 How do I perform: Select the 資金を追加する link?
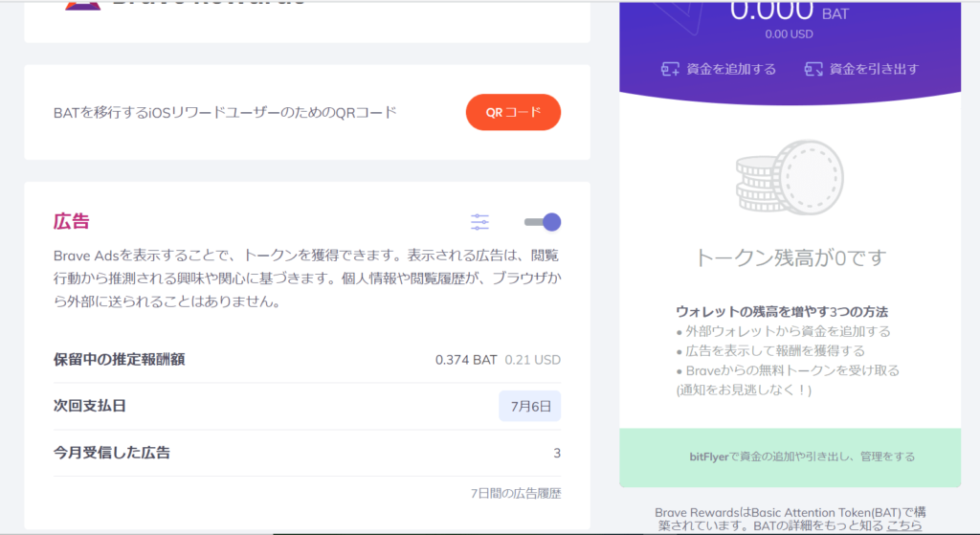pyautogui.click(x=730, y=69)
